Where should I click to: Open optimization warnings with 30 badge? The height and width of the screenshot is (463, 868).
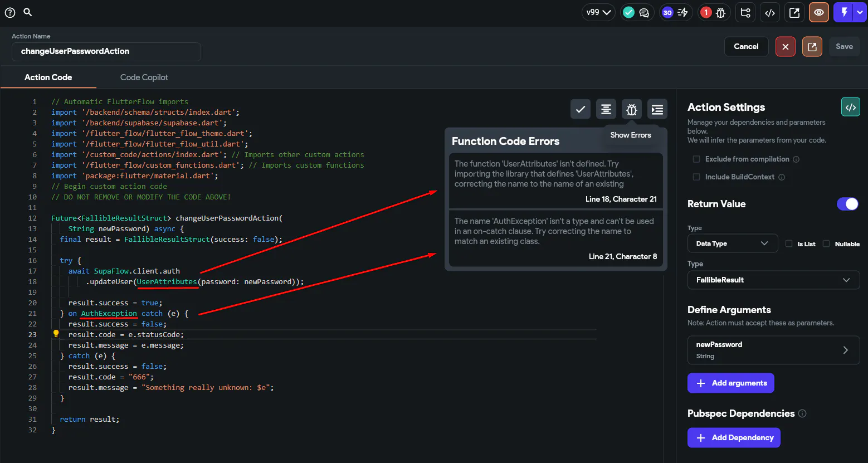675,12
